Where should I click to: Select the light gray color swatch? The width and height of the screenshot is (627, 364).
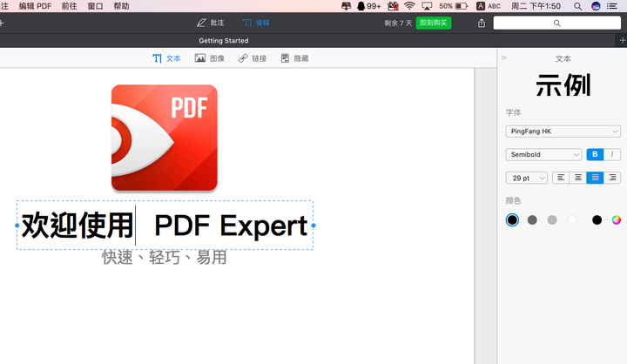[552, 220]
